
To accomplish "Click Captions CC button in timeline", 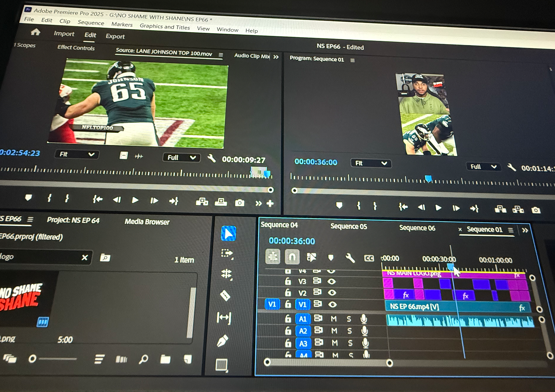I will tap(369, 258).
